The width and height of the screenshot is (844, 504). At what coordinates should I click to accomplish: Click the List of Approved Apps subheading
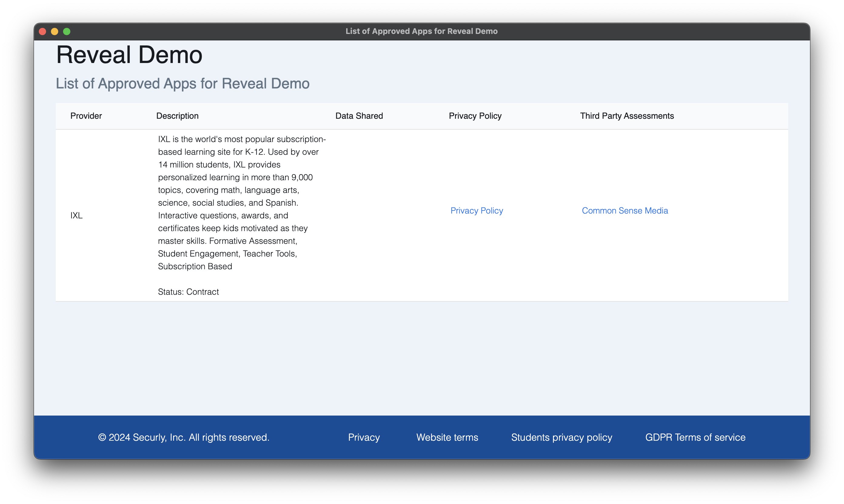pos(183,84)
